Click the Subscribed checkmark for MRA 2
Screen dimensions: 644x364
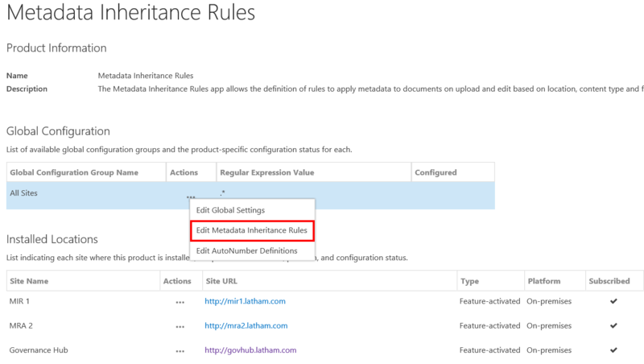click(613, 326)
